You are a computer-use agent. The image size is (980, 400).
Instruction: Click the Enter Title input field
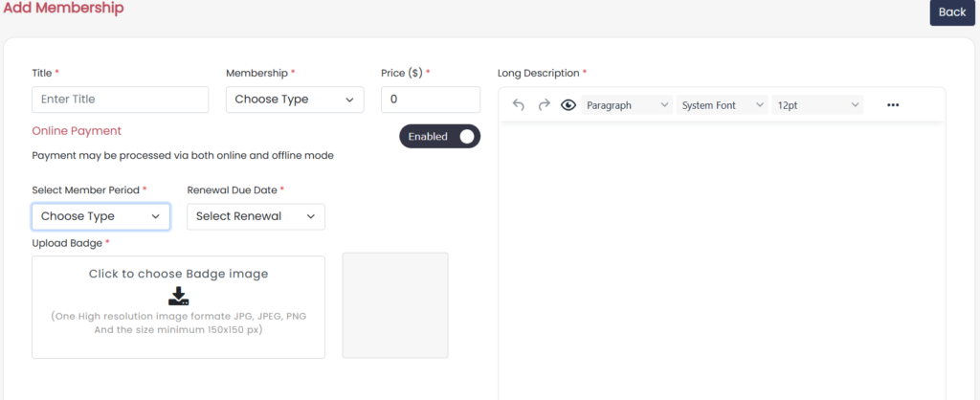(x=120, y=100)
